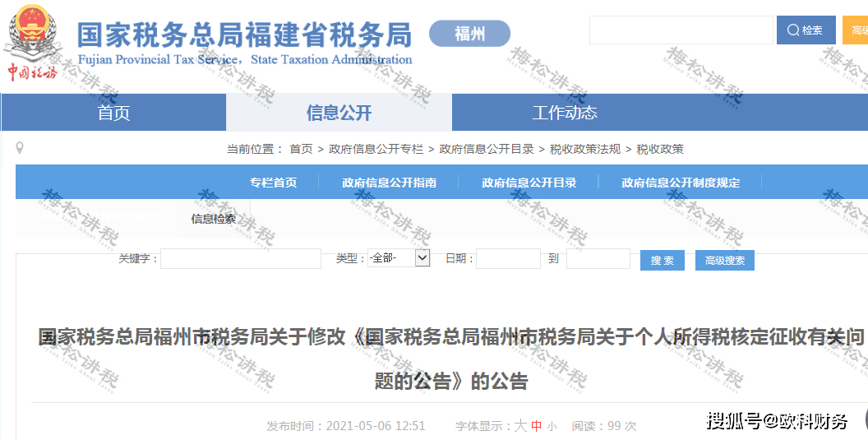Open the 信息公开 navigation tab

(339, 113)
